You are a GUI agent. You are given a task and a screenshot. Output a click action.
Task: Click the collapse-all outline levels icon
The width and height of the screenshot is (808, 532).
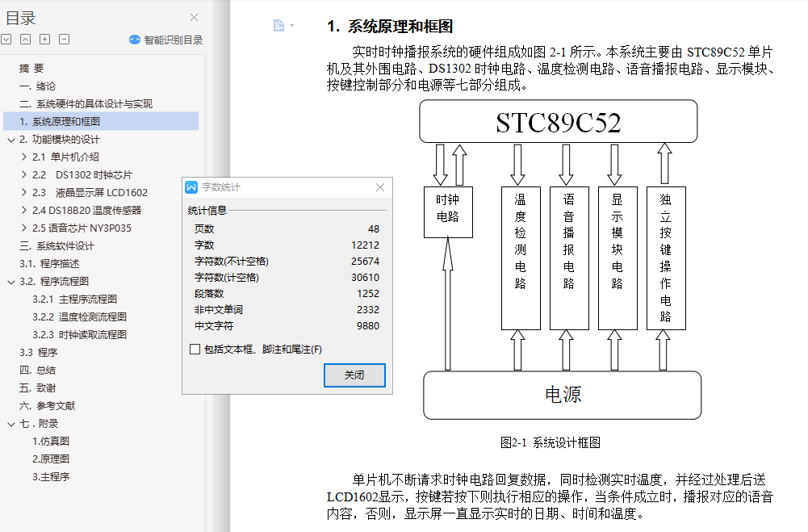coord(25,40)
